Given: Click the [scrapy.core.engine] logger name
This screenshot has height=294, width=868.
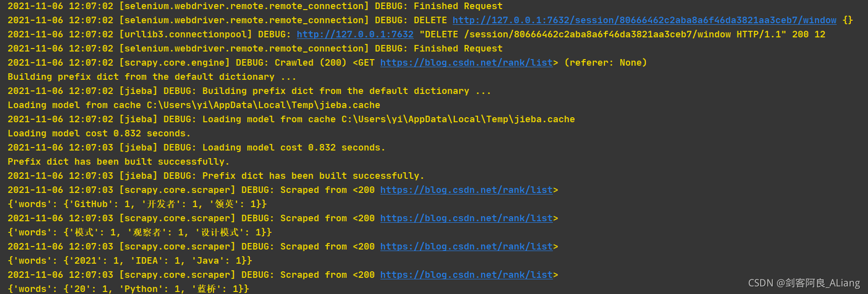Looking at the screenshot, I should 174,63.
